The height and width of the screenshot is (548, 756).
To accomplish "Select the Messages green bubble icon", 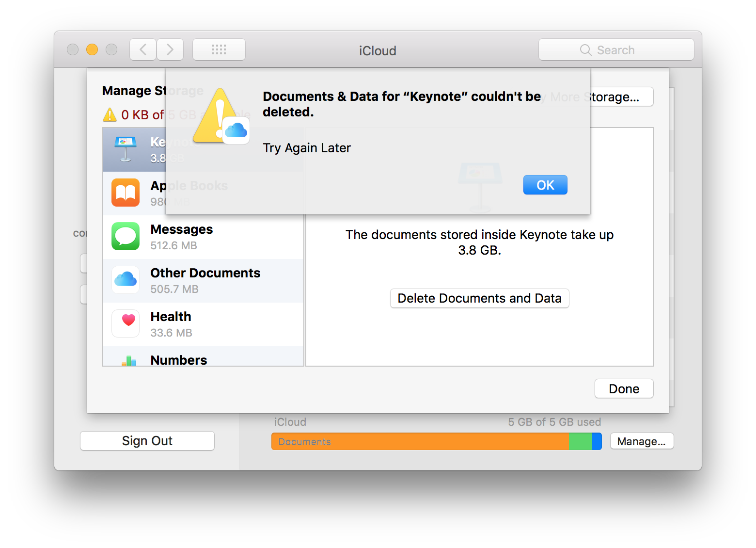I will 126,236.
